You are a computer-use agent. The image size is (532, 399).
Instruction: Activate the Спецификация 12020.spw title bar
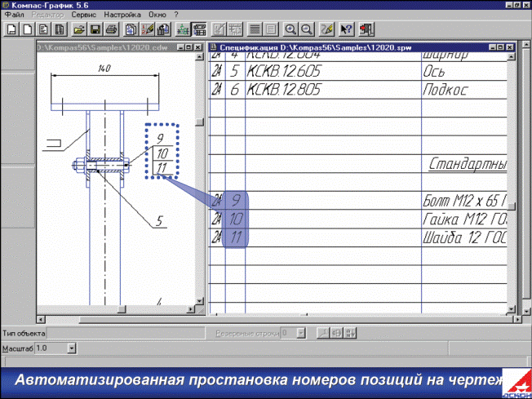[x=349, y=47]
